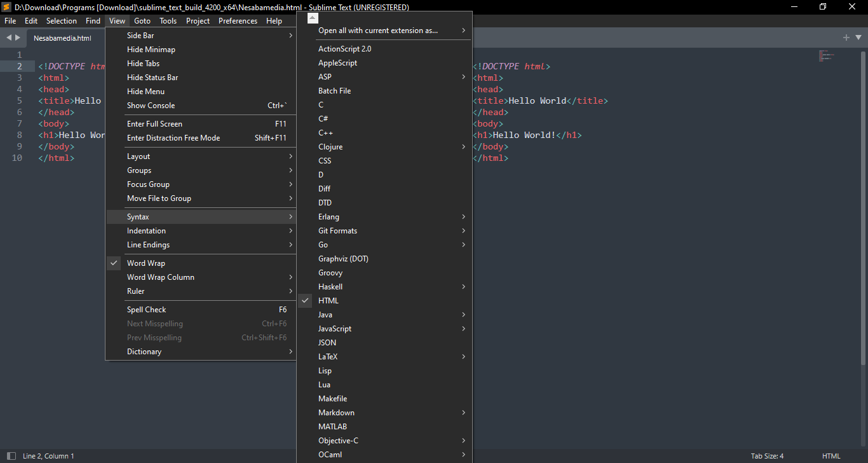Image resolution: width=868 pixels, height=463 pixels.
Task: Toggle Spell Check in View menu
Action: [147, 310]
